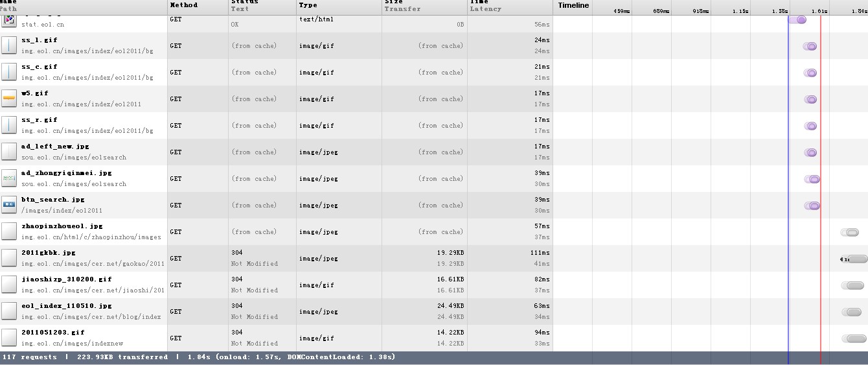The width and height of the screenshot is (868, 365).
Task: Select the 2011051203.gif thumbnail icon
Action: pos(9,338)
